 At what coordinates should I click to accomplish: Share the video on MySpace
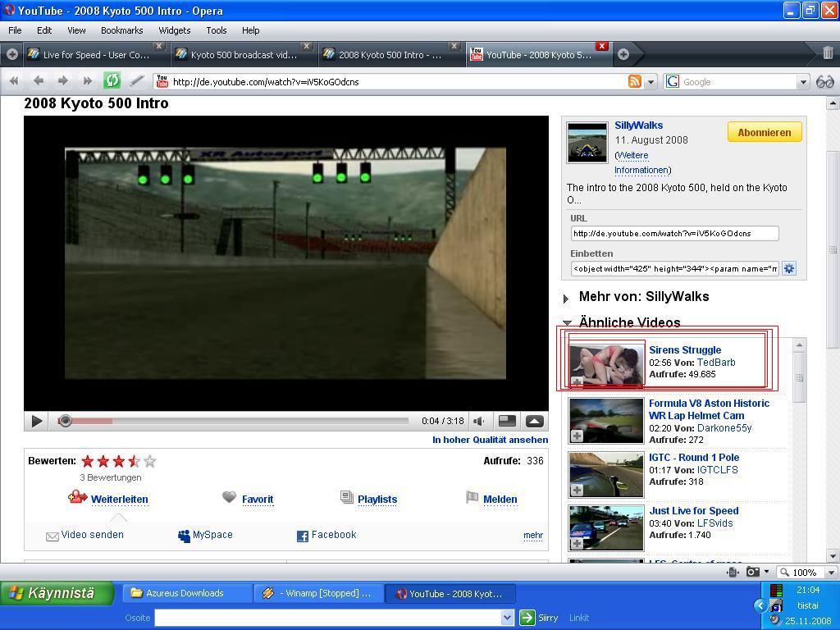click(205, 535)
